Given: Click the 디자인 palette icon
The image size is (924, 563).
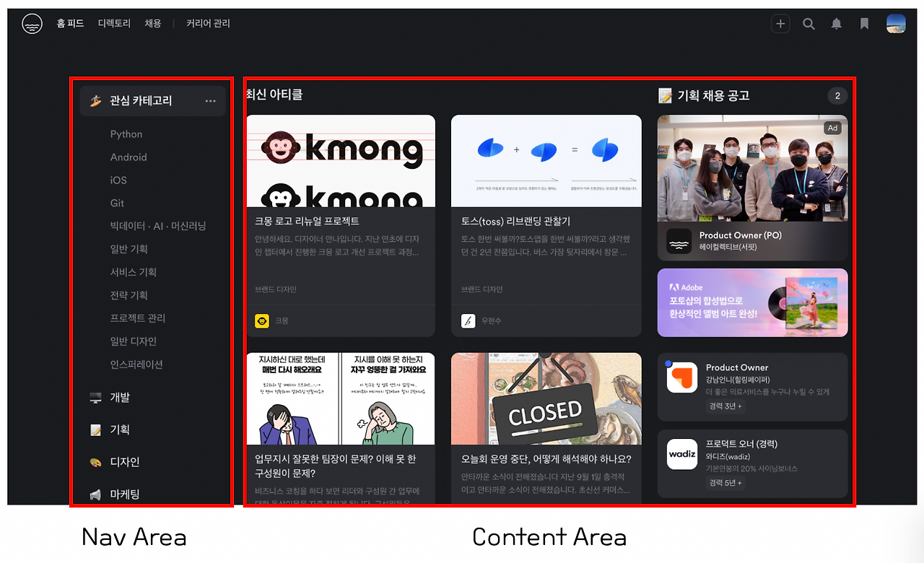Looking at the screenshot, I should pyautogui.click(x=95, y=462).
